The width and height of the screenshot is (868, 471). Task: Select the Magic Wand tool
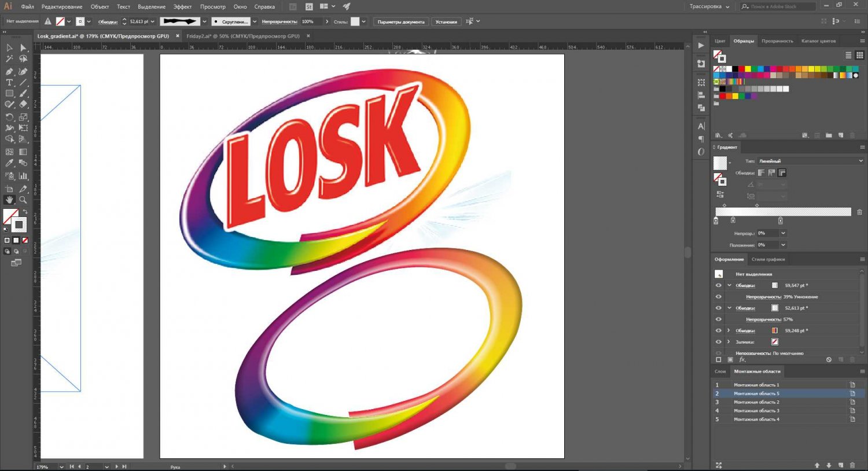click(9, 59)
